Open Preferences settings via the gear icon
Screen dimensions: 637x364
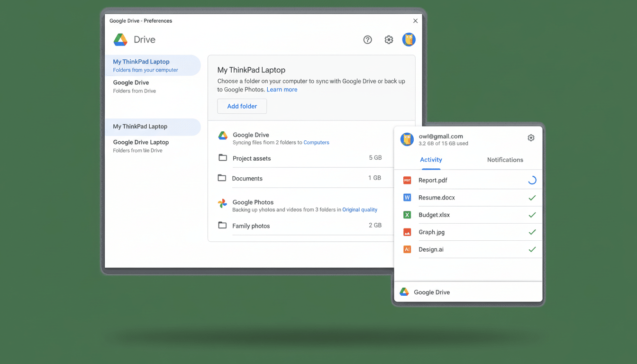389,40
